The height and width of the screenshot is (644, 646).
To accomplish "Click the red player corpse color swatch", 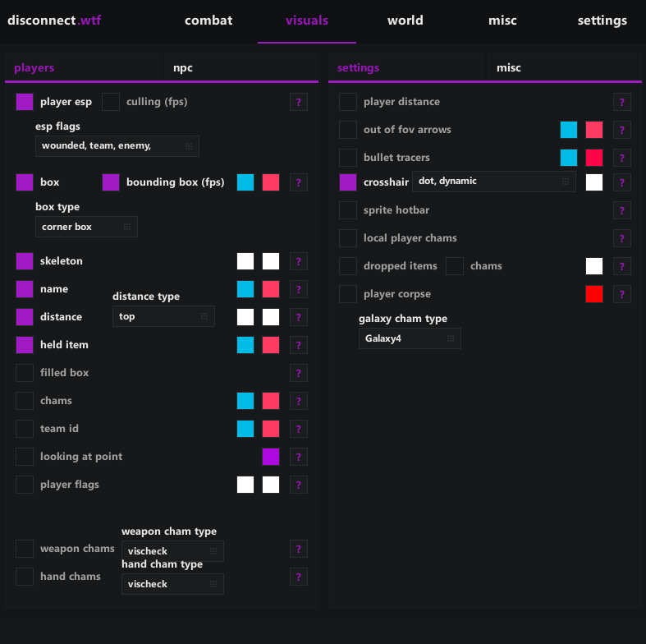I will click(594, 294).
